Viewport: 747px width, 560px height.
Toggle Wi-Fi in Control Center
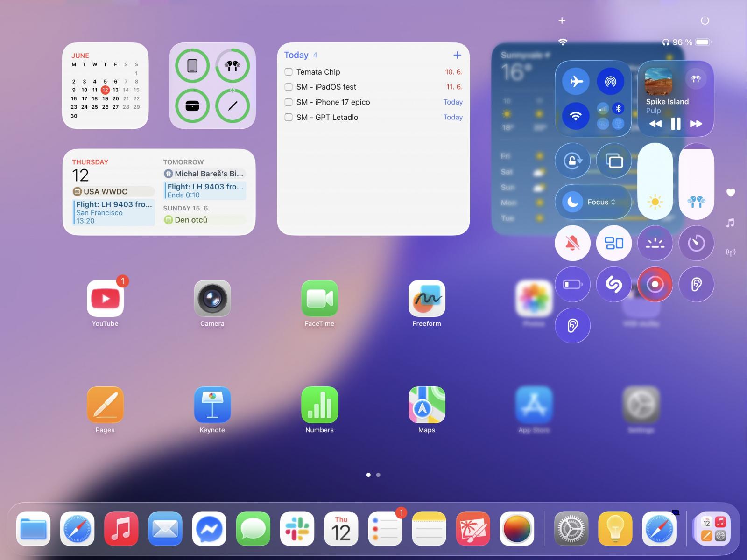(x=576, y=115)
